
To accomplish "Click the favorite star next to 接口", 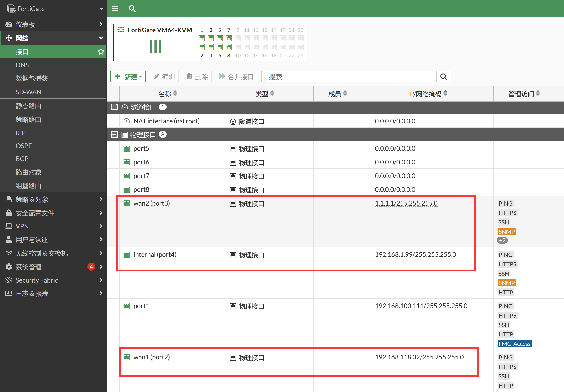I will (x=101, y=52).
